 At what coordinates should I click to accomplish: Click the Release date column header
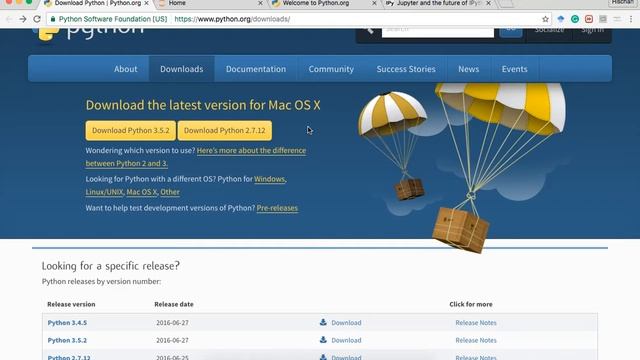(x=174, y=304)
